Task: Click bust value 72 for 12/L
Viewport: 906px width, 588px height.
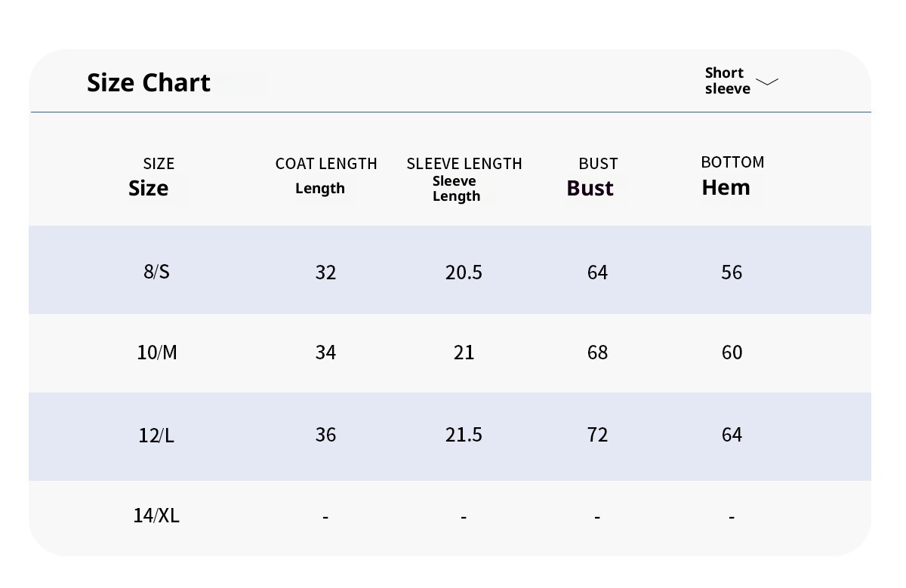Action: [x=597, y=435]
